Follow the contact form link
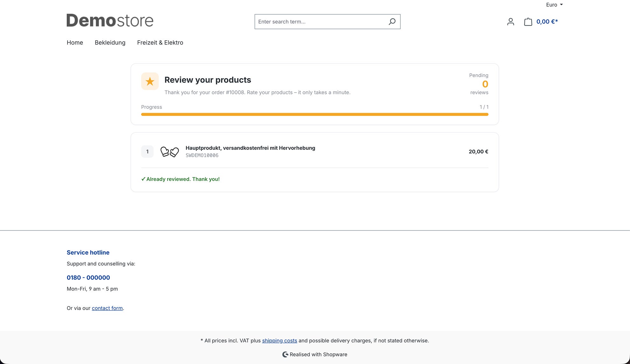The height and width of the screenshot is (364, 630). click(107, 308)
